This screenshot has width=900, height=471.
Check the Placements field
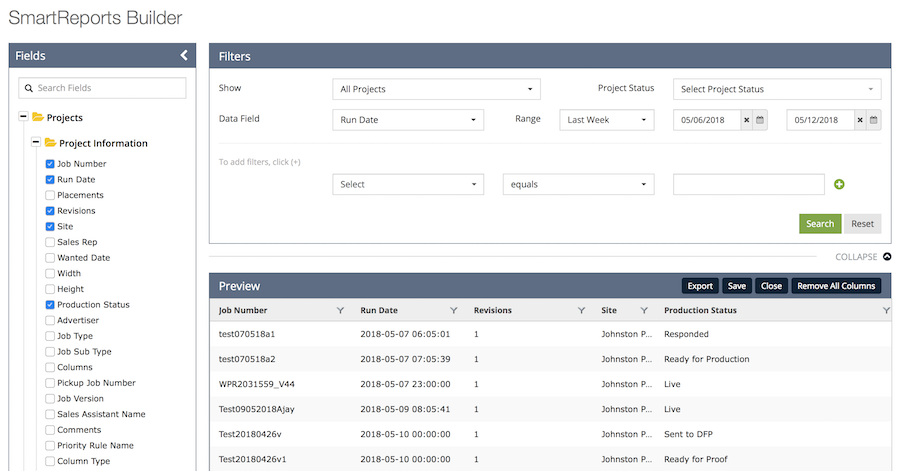point(50,195)
